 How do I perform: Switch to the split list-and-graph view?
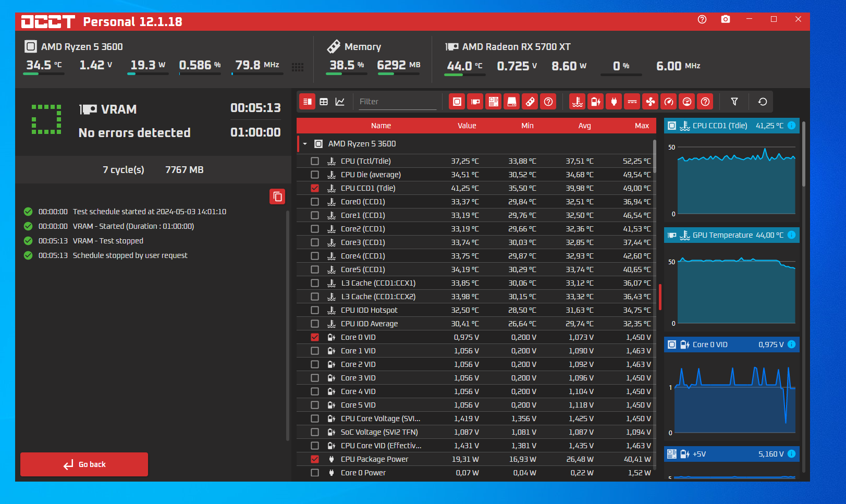(308, 102)
